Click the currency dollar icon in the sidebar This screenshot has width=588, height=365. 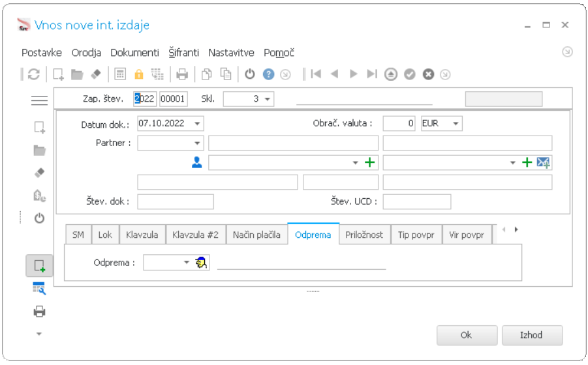39,196
